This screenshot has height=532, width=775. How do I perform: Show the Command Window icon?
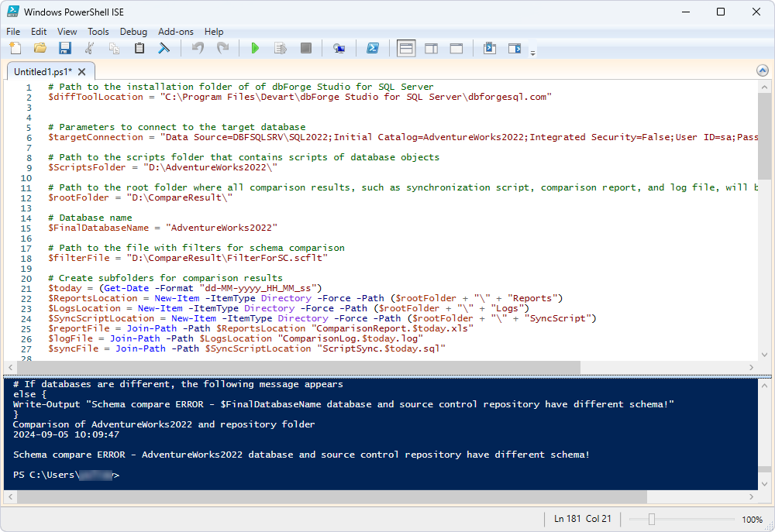490,49
